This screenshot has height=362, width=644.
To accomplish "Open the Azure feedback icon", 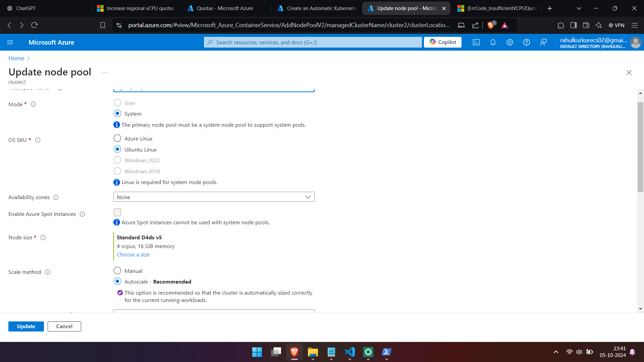I will [x=543, y=42].
